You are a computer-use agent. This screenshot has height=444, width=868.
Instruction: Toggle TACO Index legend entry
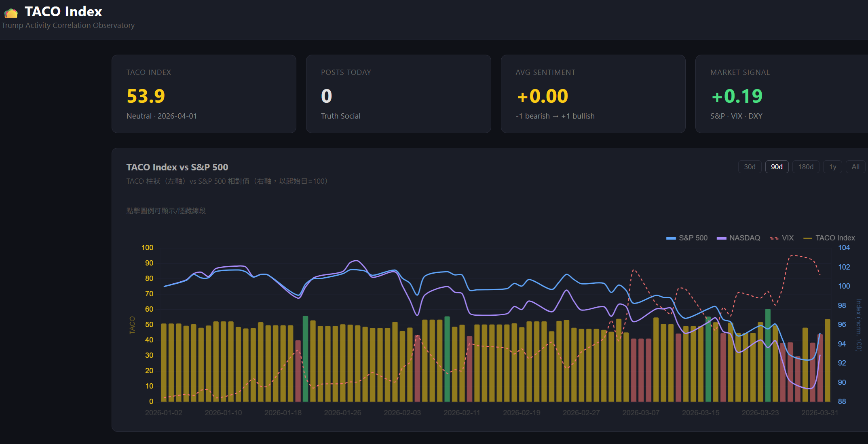click(835, 238)
